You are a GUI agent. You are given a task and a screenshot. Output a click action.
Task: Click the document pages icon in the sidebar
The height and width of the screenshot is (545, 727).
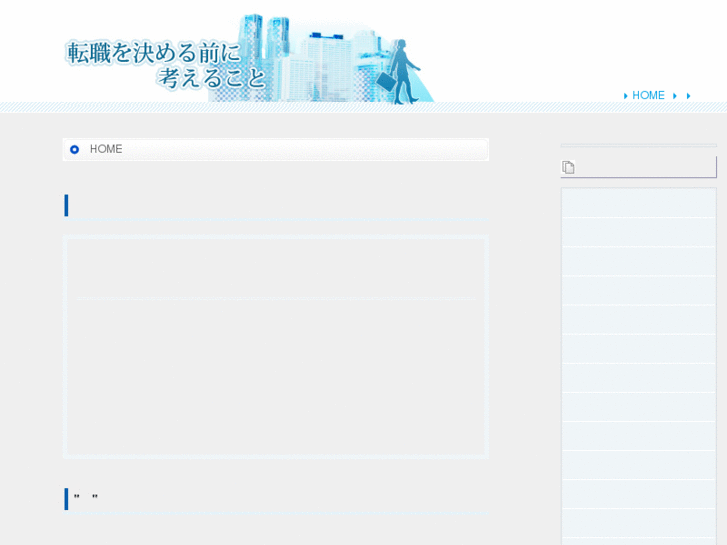point(568,167)
